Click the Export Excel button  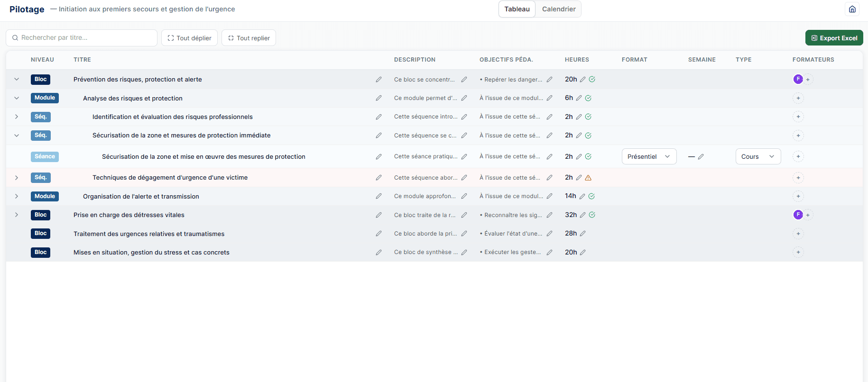[x=834, y=38]
